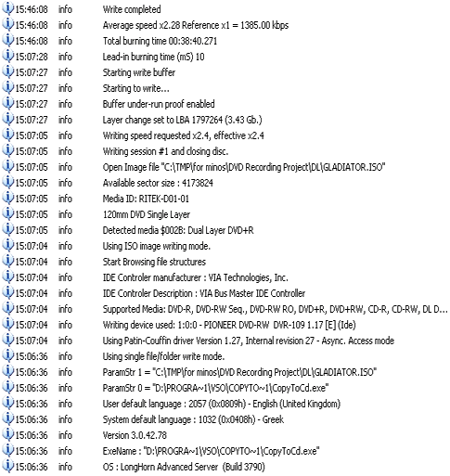Image resolution: width=450 pixels, height=476 pixels.
Task: Click info icon beside Media ID RITEK-D01-01
Action: point(7,198)
